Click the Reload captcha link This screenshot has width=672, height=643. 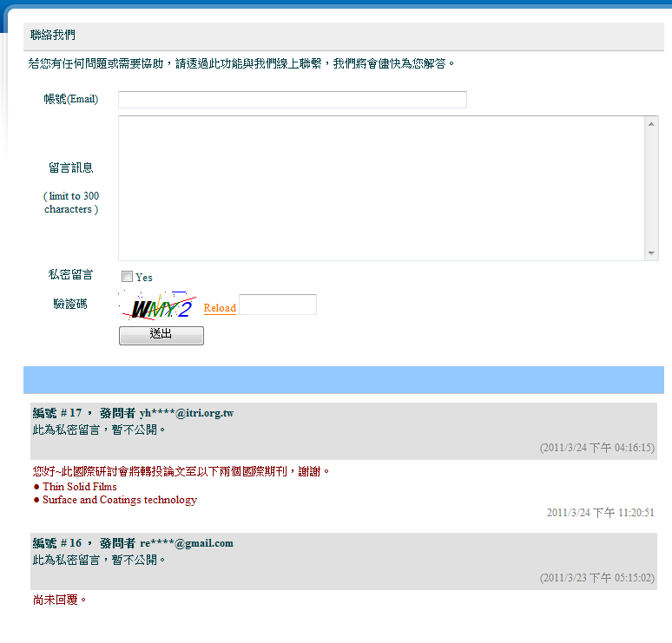coord(220,308)
